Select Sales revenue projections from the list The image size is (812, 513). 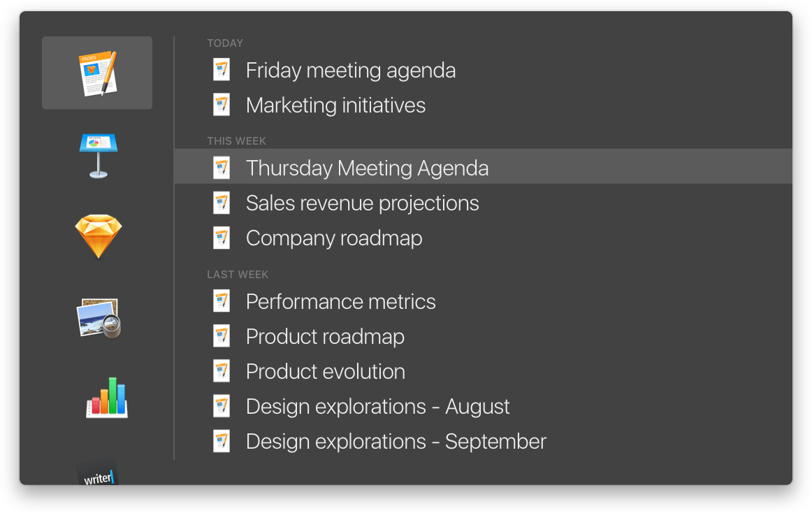pyautogui.click(x=362, y=203)
